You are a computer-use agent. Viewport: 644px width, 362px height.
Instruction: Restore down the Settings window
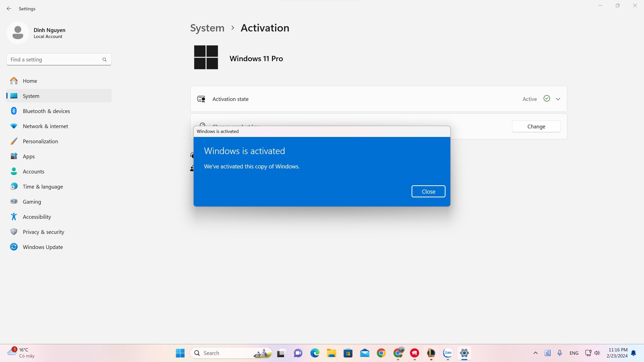tap(618, 6)
